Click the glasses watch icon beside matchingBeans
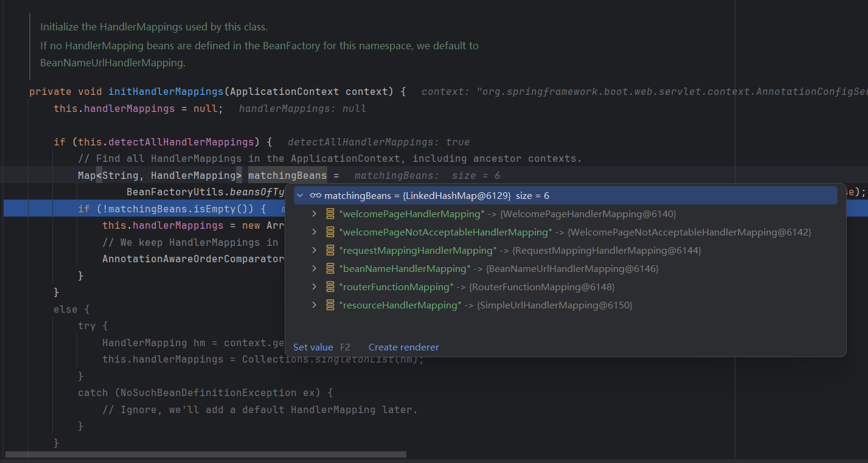 tap(315, 195)
